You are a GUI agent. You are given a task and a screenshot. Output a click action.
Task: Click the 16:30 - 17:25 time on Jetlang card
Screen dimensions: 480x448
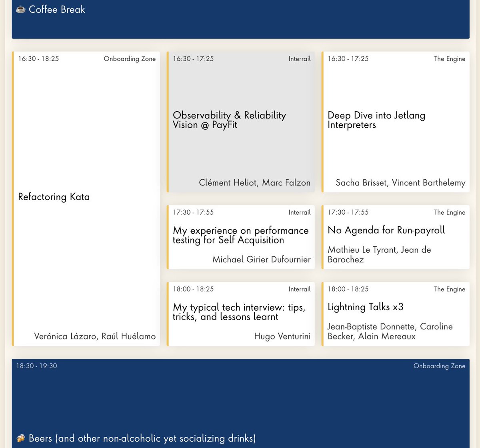point(348,59)
